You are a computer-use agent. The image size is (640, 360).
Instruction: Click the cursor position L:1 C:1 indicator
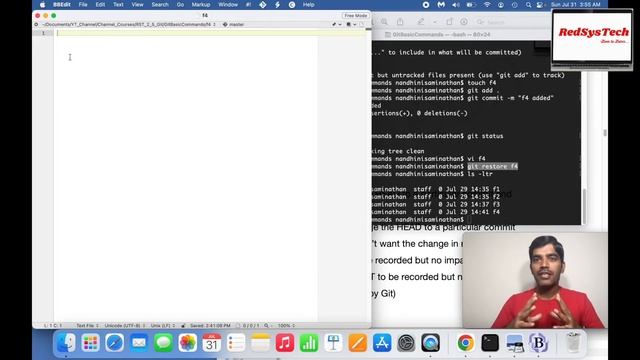pos(53,326)
